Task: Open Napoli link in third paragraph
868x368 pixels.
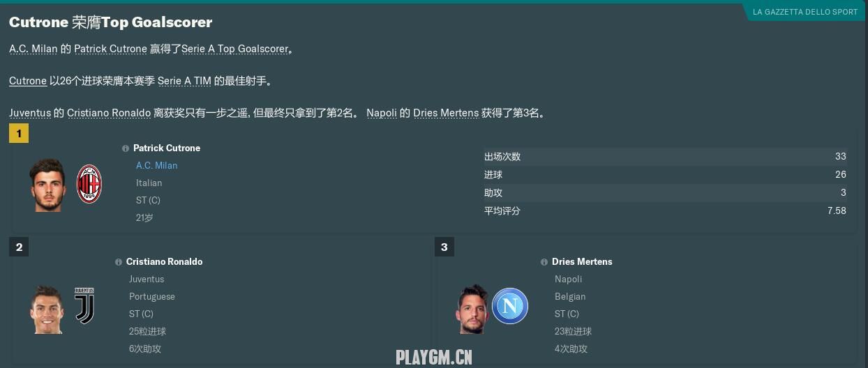Action: 382,113
